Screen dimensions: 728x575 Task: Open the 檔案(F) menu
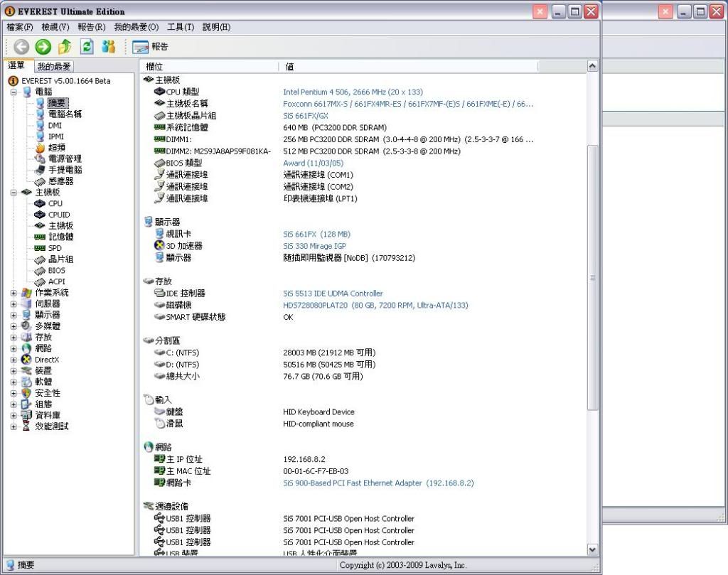tap(20, 27)
